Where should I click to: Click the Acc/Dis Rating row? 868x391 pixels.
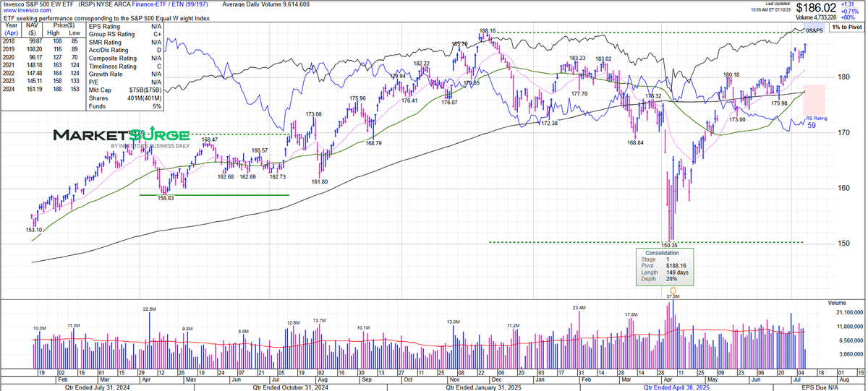(124, 50)
